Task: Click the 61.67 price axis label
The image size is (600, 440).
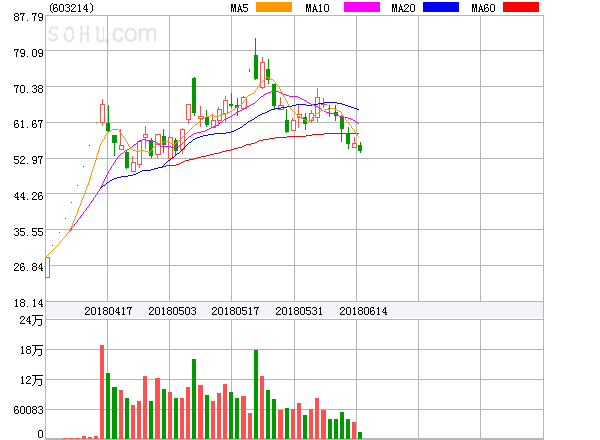Action: pos(29,124)
